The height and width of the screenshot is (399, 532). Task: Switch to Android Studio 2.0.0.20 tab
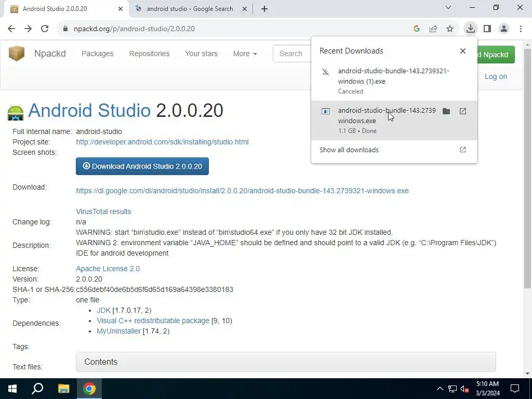66,9
